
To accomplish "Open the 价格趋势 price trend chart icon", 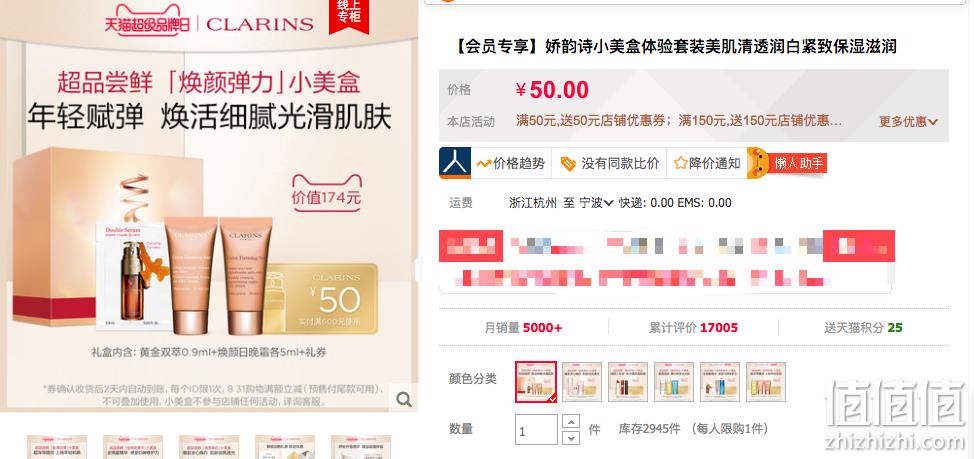I will [x=484, y=163].
